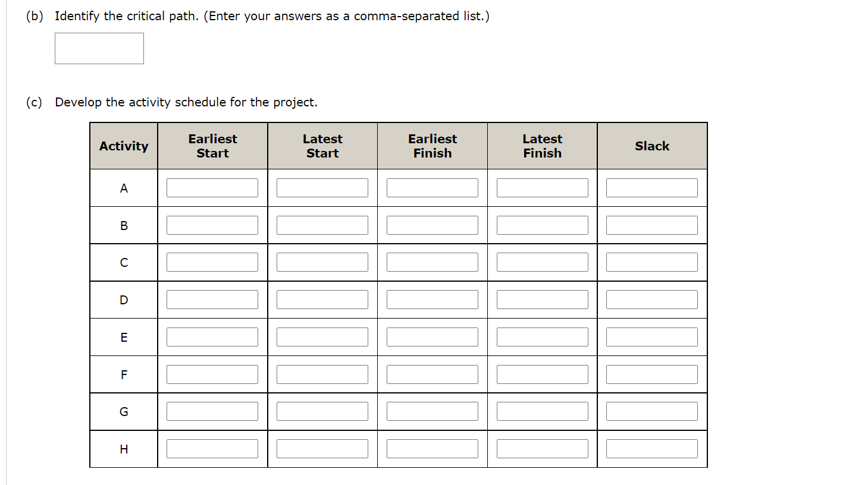Click the Slack field for activity E
The height and width of the screenshot is (485, 868).
651,336
